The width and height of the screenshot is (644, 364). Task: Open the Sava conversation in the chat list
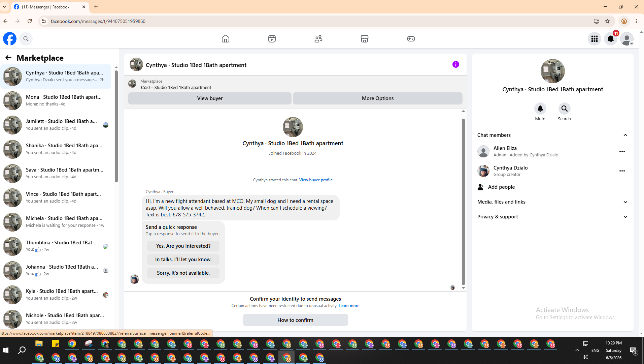[56, 174]
